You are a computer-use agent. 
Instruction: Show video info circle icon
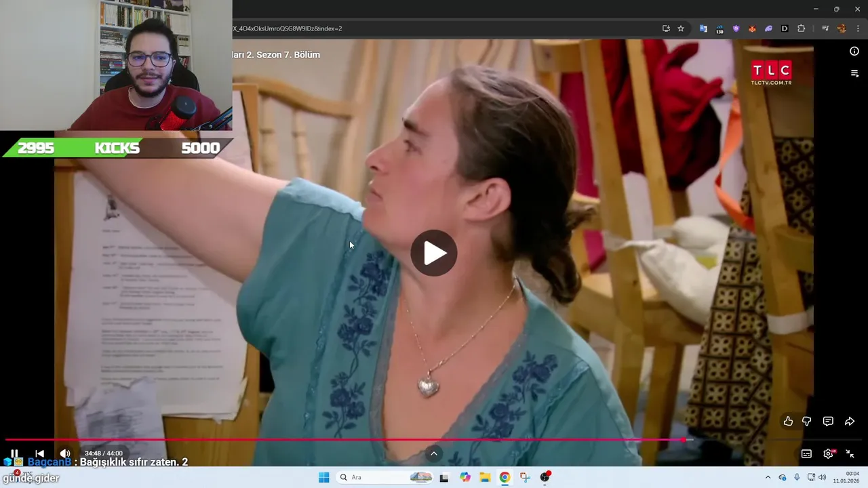pos(854,52)
